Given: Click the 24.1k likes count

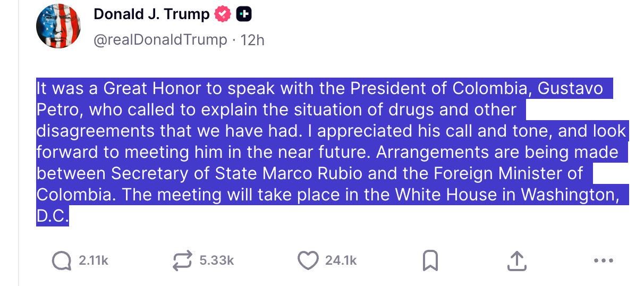Looking at the screenshot, I should 341,260.
